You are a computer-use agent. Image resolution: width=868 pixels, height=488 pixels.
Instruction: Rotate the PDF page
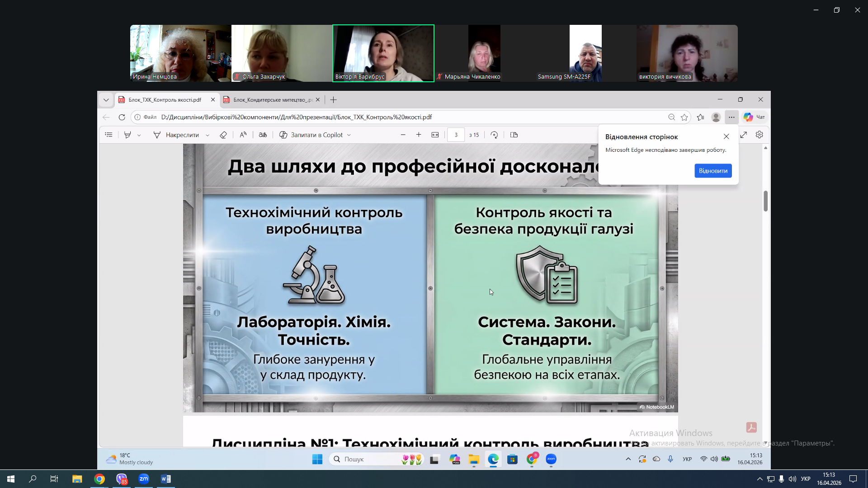point(494,135)
